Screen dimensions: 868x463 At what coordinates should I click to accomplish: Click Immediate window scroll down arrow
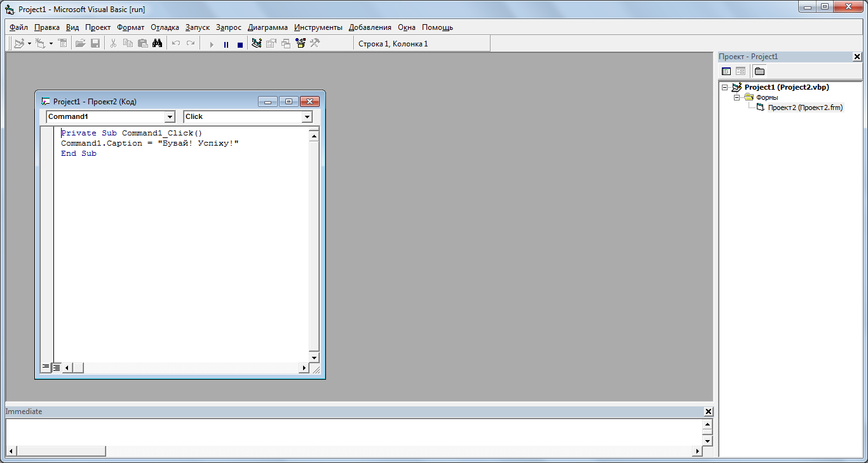pos(708,440)
